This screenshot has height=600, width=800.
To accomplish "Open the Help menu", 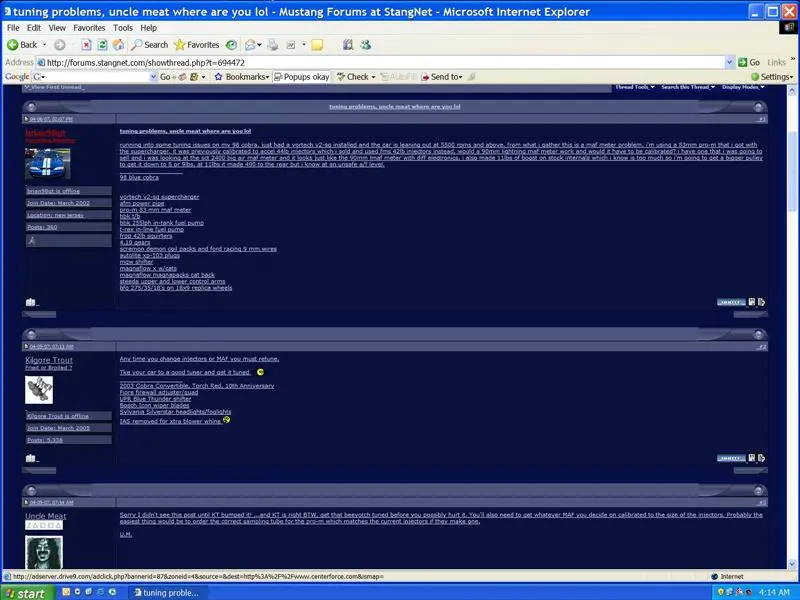I will pos(148,28).
